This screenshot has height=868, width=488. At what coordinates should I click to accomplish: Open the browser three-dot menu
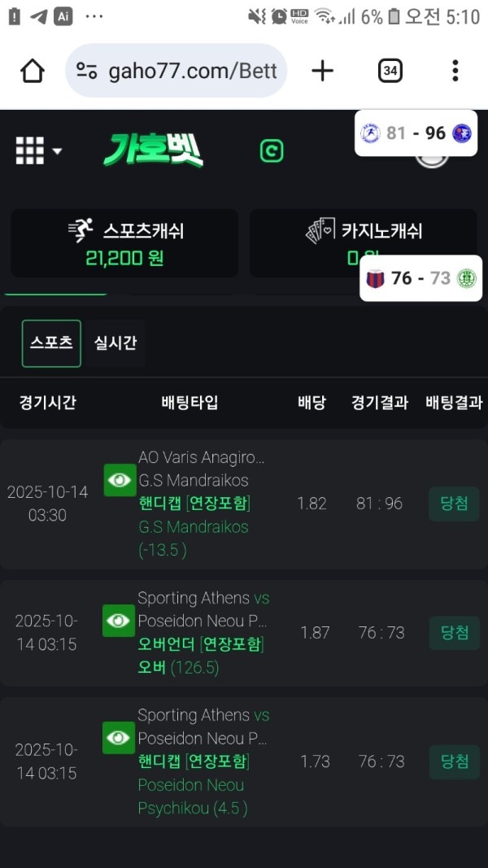pos(455,72)
